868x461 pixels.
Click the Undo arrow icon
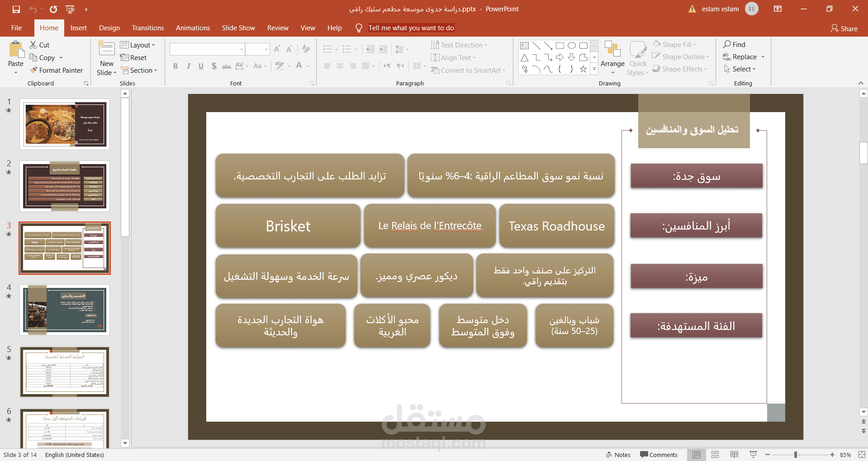tap(33, 9)
